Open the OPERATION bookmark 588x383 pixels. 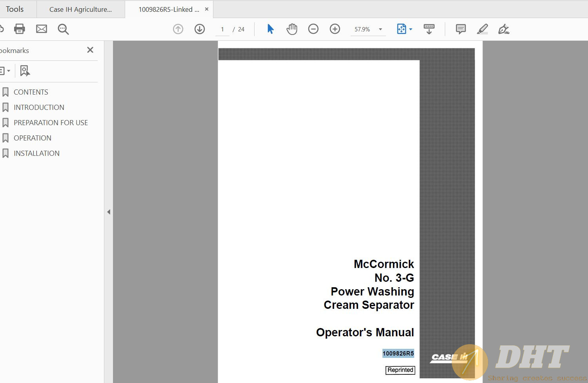[33, 138]
